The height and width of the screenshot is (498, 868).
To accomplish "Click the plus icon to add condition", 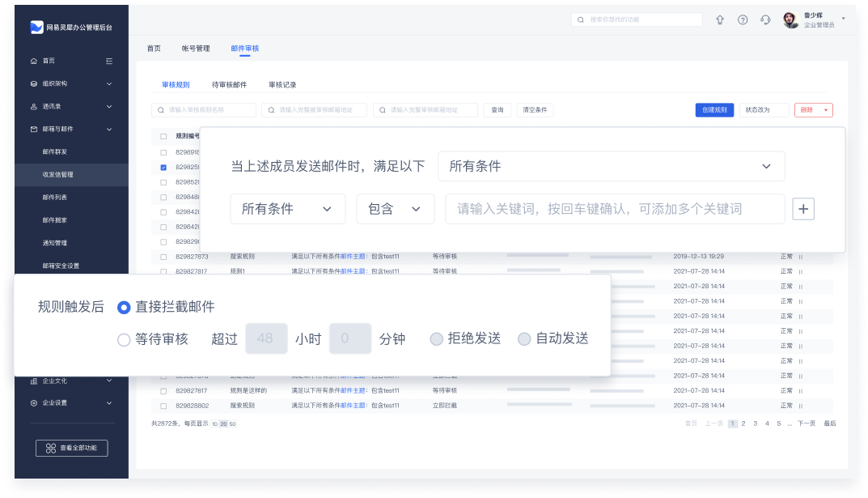I will (x=802, y=209).
